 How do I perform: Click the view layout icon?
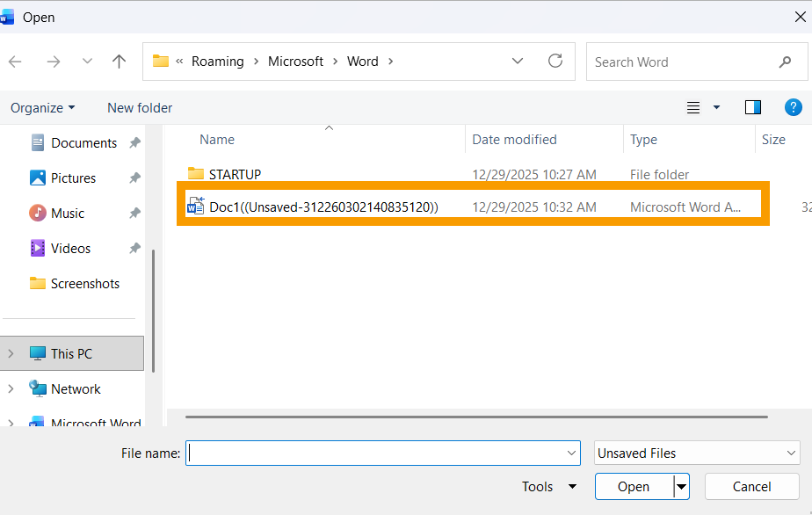tap(693, 107)
